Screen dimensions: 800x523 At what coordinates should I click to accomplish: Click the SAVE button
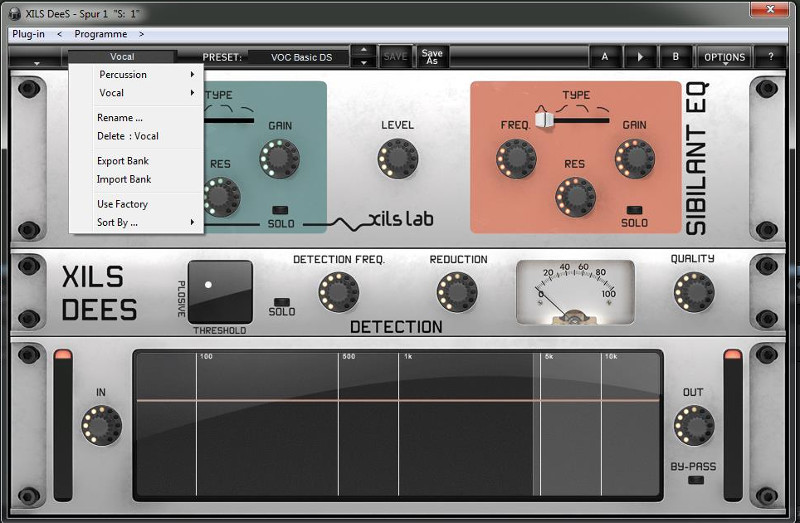(395, 57)
